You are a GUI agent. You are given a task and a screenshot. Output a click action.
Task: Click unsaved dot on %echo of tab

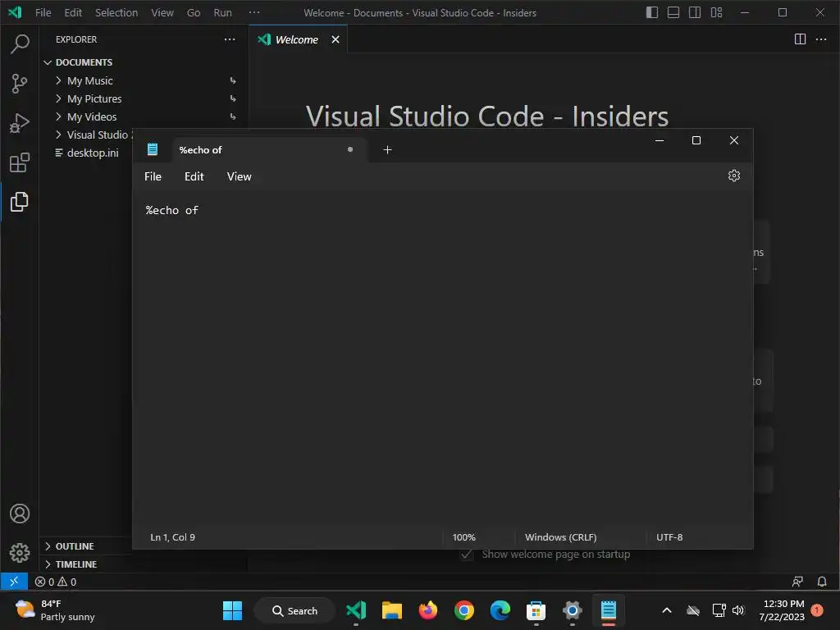click(x=349, y=149)
